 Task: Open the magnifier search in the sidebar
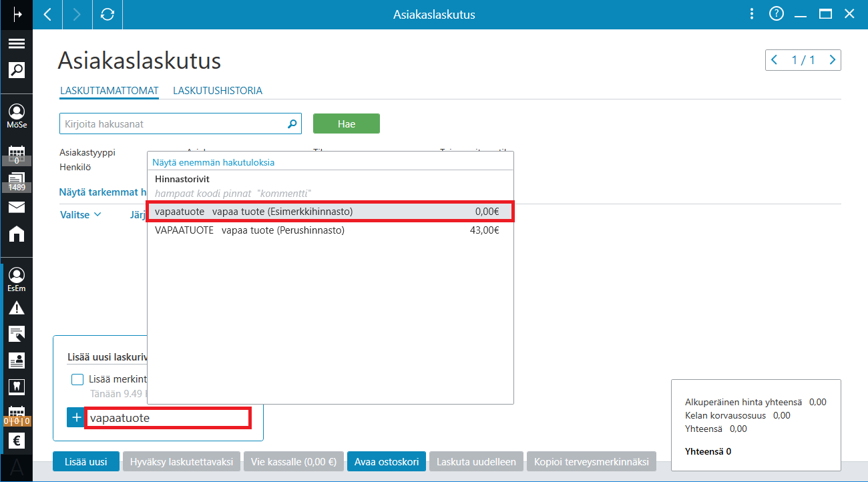(x=16, y=69)
